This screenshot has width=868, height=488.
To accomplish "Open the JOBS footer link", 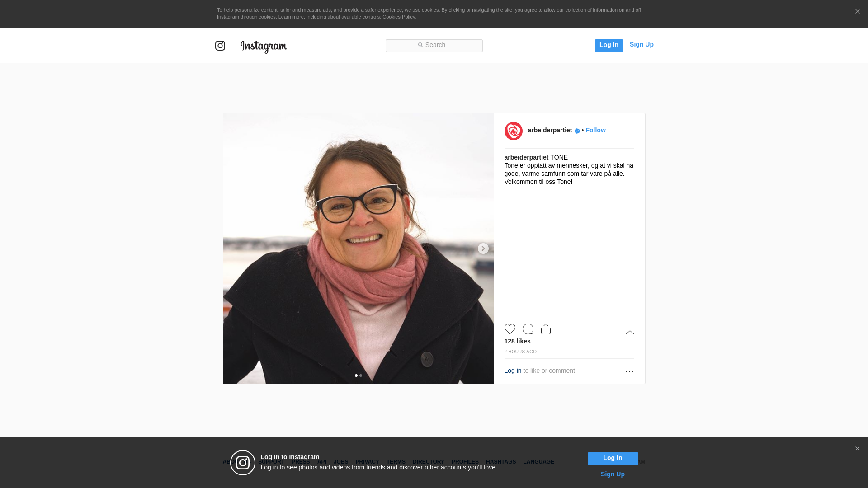I will (x=341, y=462).
